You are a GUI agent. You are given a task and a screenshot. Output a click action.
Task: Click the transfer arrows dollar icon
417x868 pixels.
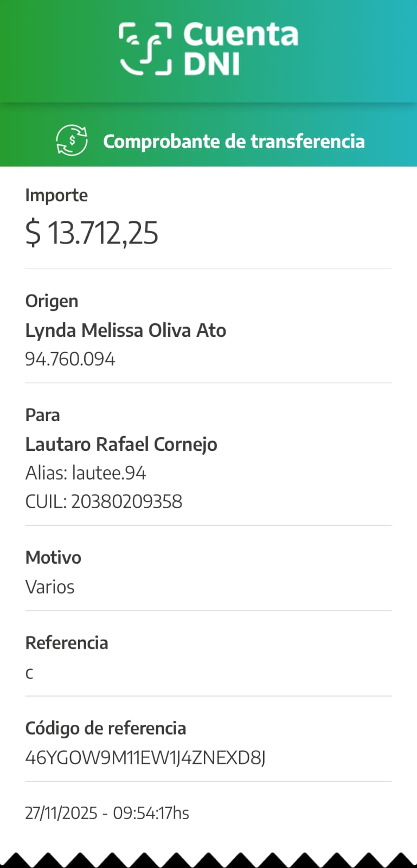click(72, 140)
